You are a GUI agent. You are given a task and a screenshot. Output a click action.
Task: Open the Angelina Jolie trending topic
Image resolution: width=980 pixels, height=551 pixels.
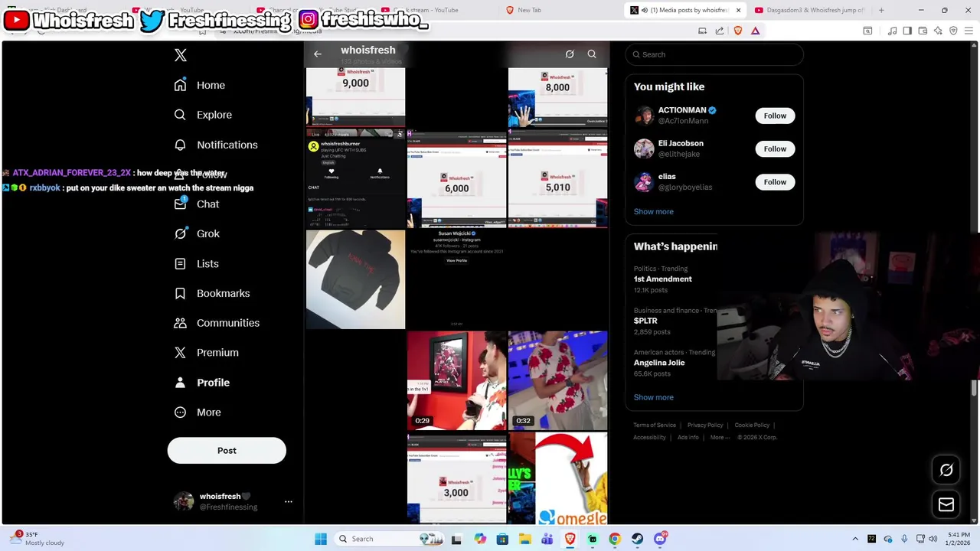coord(659,363)
